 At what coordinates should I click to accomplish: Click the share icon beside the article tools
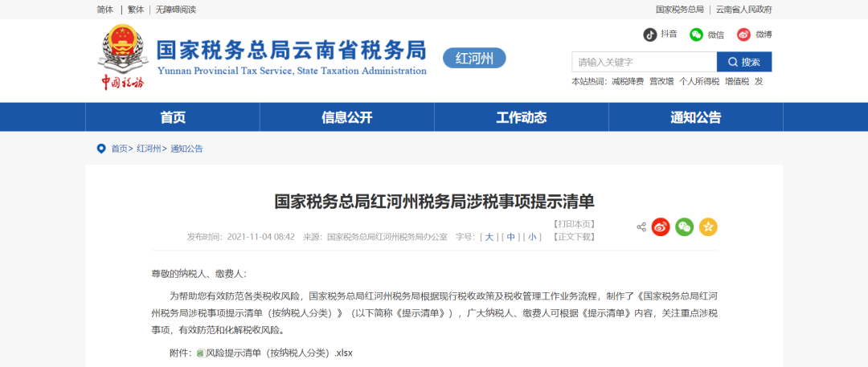(x=641, y=227)
